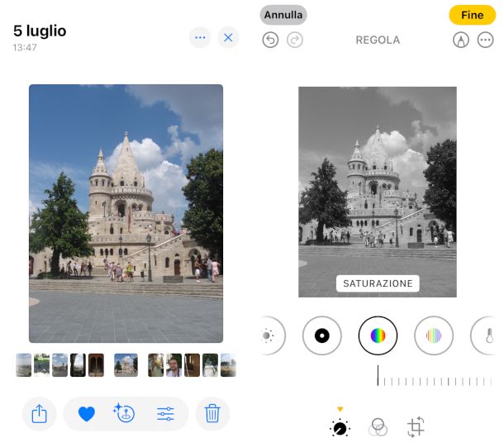Switch to the Crop and rotate tab
Image resolution: width=504 pixels, height=447 pixels.
[x=416, y=427]
